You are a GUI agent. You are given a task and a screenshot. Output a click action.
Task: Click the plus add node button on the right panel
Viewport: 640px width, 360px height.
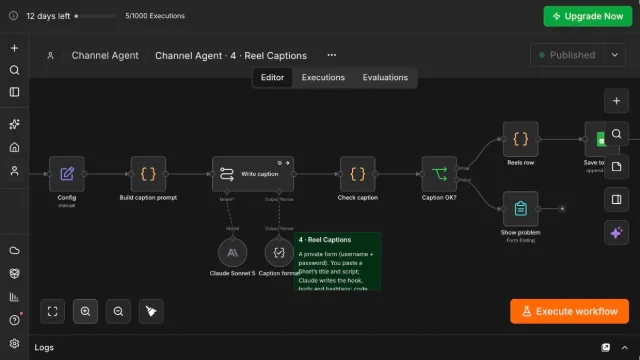pos(616,101)
